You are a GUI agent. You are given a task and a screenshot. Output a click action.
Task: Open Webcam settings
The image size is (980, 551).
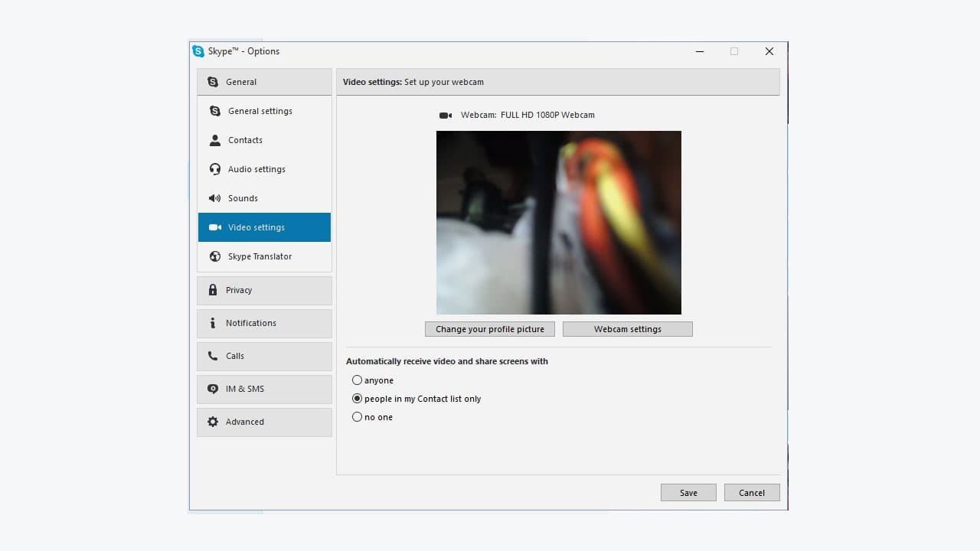coord(627,328)
